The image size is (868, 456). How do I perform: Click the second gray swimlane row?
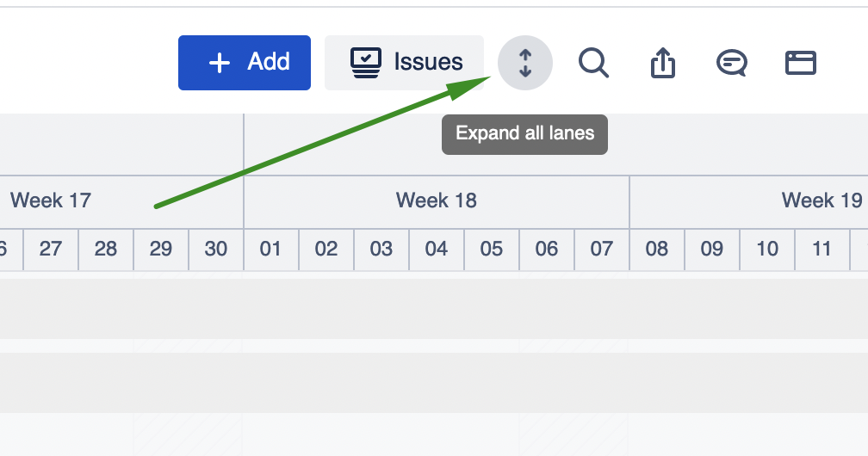[434, 382]
